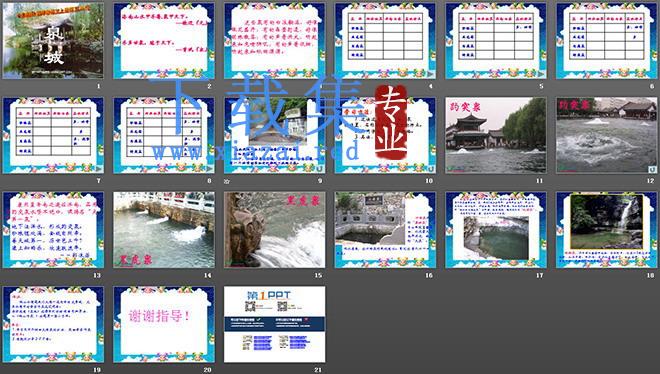
Task: Select slide 4 showing the empty table
Action: click(385, 41)
